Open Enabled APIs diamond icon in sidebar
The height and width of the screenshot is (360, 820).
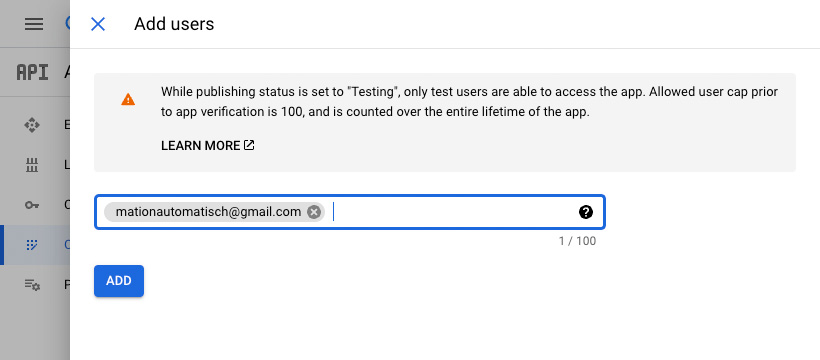tap(32, 125)
